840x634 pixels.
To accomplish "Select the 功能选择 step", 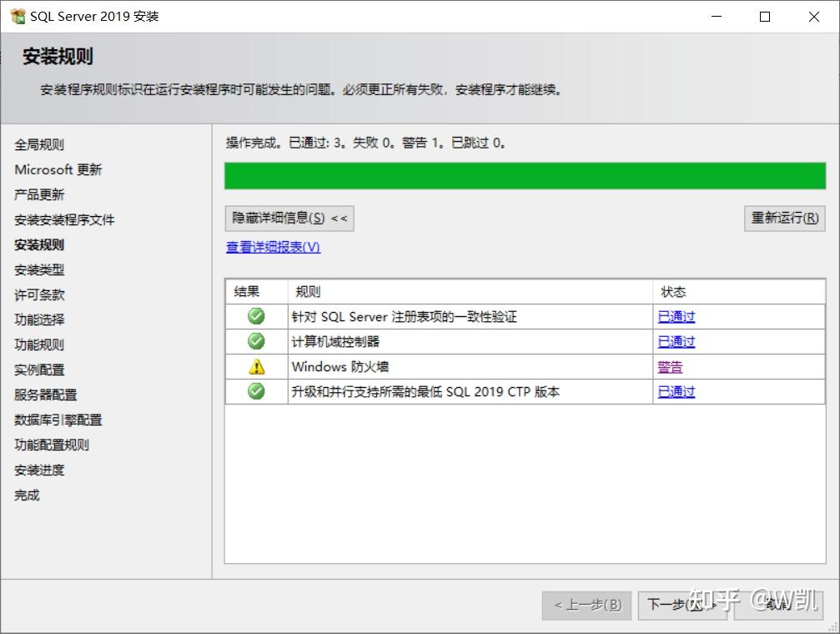I will click(39, 320).
